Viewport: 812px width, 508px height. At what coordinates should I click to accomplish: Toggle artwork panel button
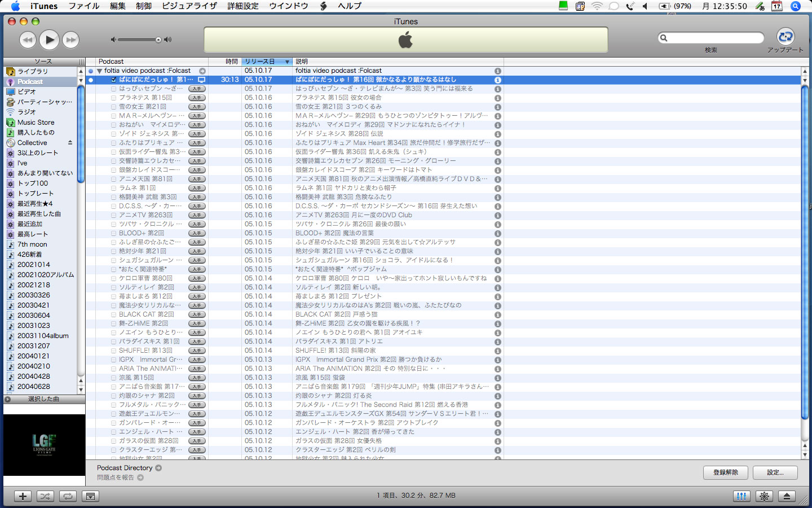click(90, 496)
